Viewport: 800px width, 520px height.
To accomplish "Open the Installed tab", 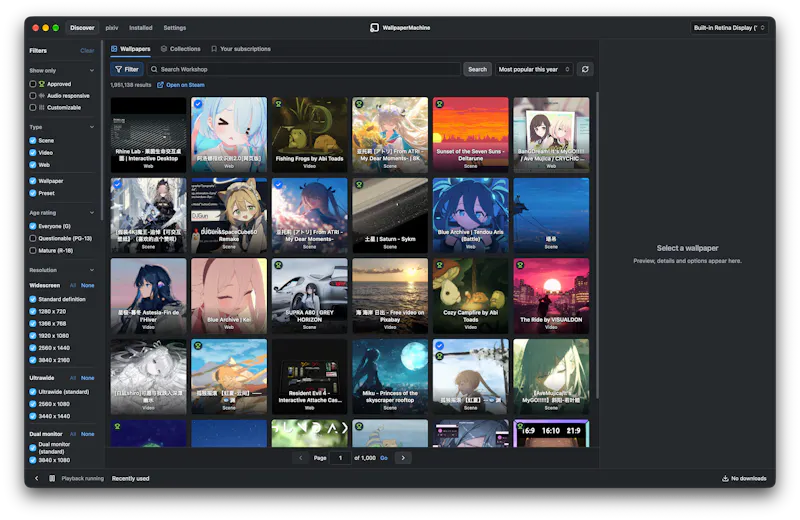I will (x=140, y=28).
